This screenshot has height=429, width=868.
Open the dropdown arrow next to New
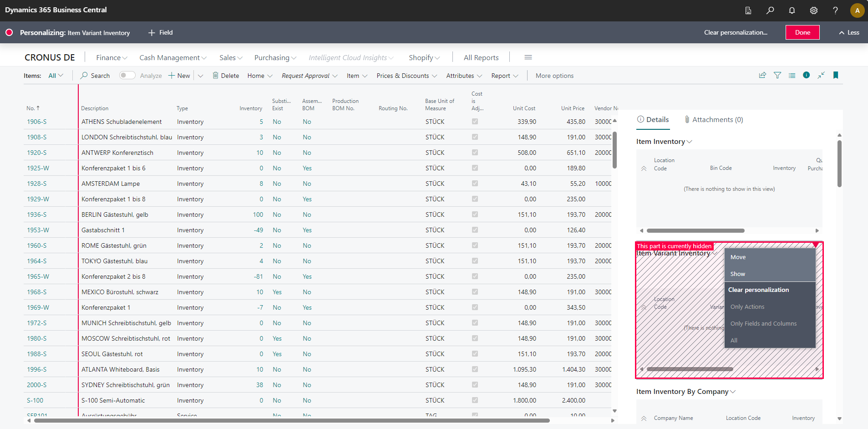(200, 76)
